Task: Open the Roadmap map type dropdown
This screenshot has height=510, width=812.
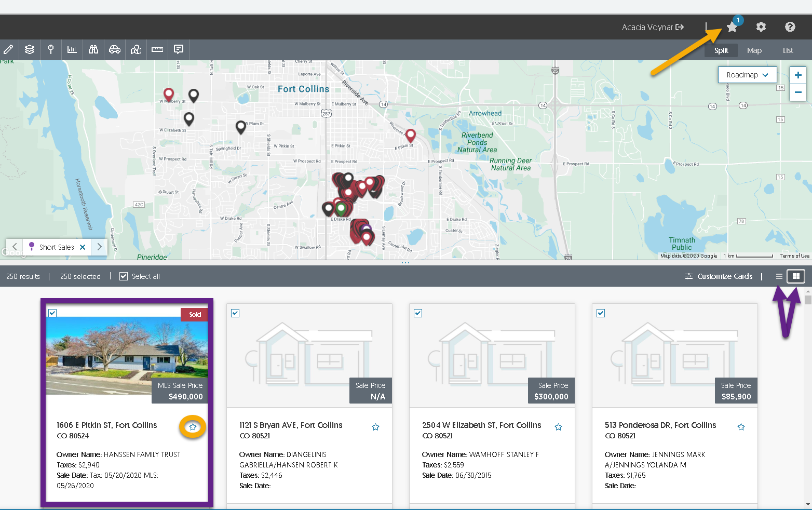Action: click(747, 75)
